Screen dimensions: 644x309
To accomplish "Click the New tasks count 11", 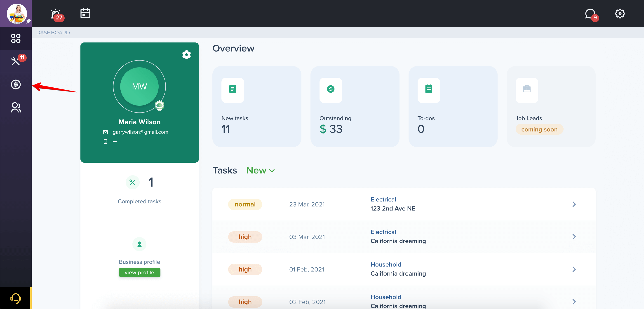I will tap(226, 129).
